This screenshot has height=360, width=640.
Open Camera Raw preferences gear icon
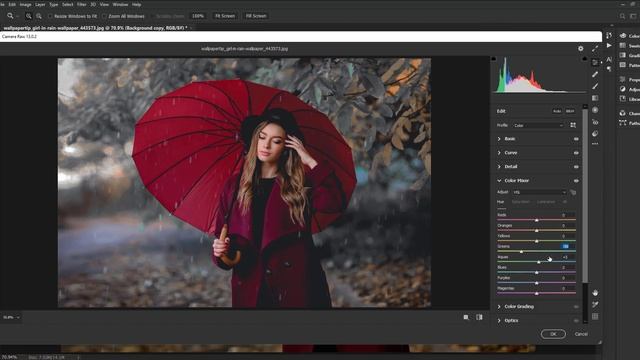[580, 49]
